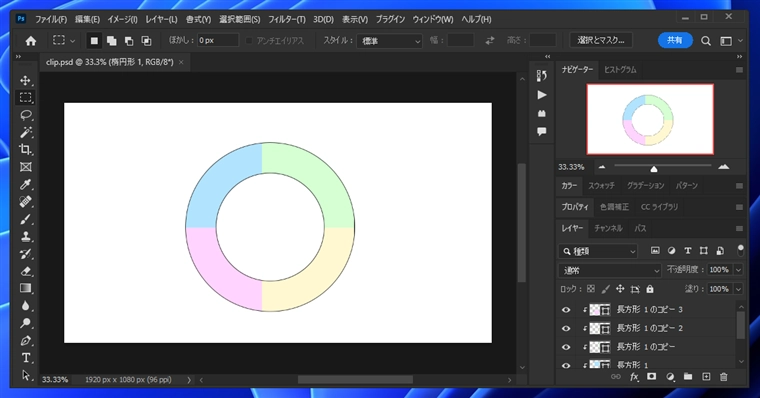Select the Eyedropper tool
This screenshot has width=760, height=398.
point(25,184)
